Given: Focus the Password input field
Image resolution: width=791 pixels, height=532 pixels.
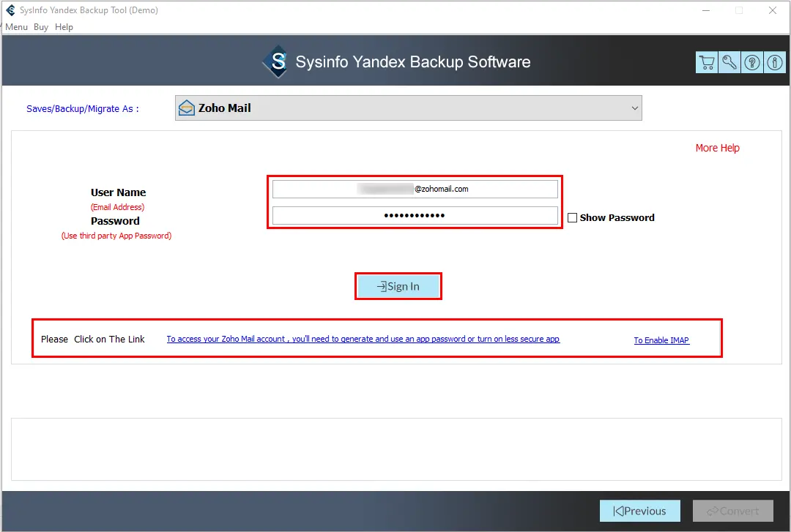Looking at the screenshot, I should (415, 215).
